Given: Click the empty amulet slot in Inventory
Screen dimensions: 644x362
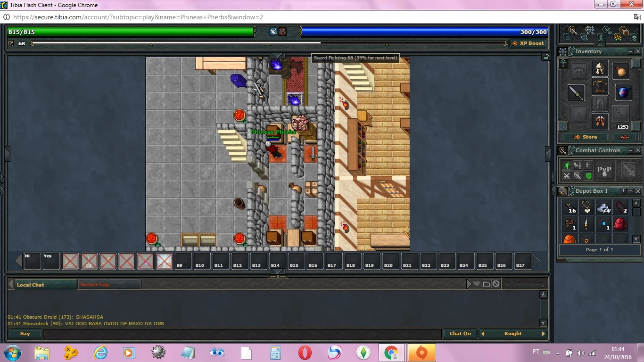Looking at the screenshot, I should pyautogui.click(x=579, y=71).
